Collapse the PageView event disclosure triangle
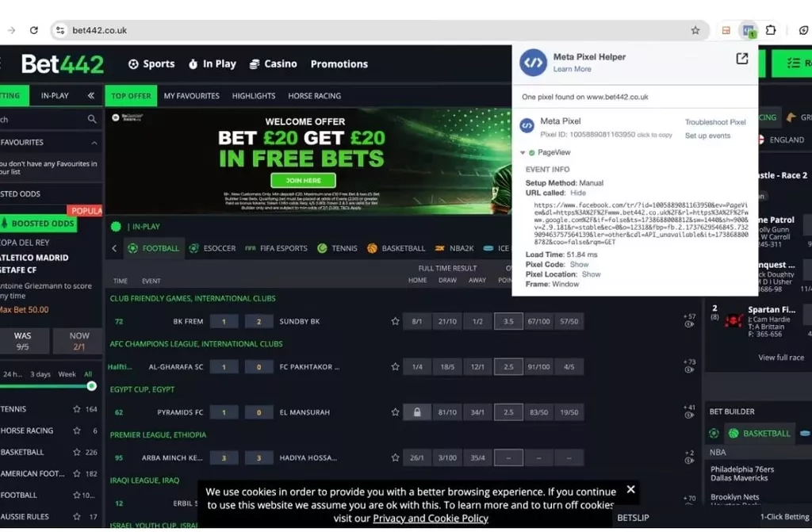 coord(523,152)
